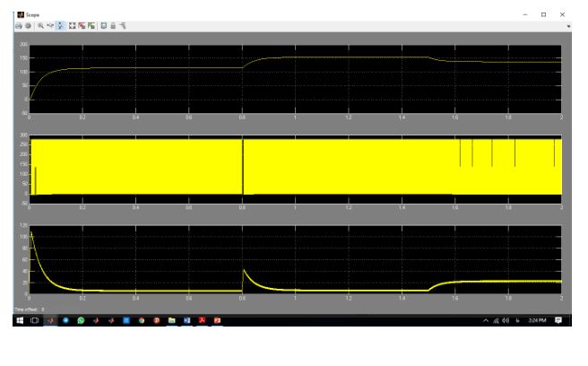588x366 pixels.
Task: Click the Autoscale binoculars icon
Action: pos(72,26)
